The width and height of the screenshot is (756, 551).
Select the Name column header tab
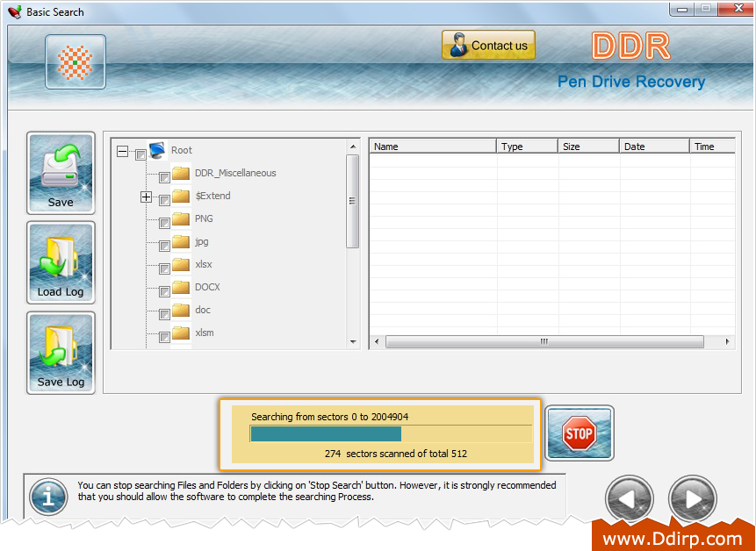click(432, 146)
